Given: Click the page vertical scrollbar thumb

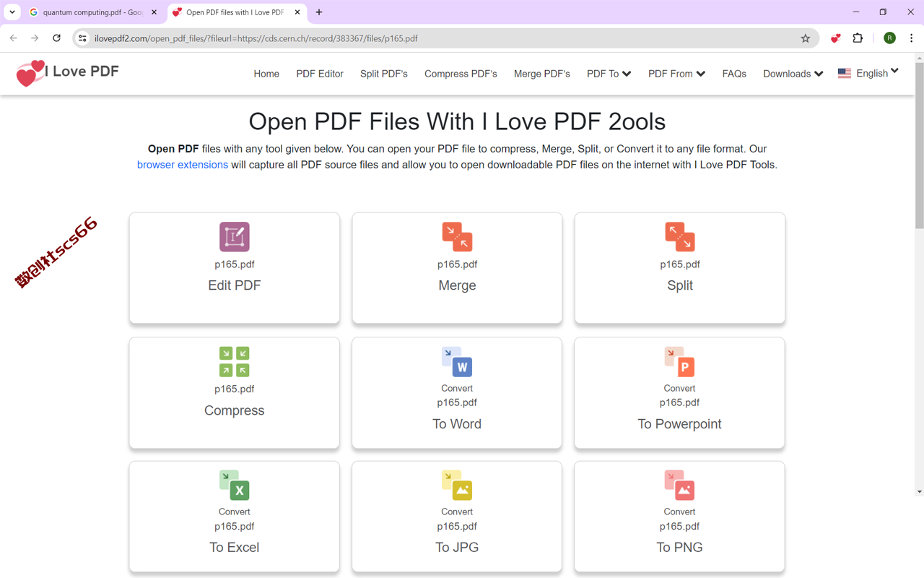Looking at the screenshot, I should [x=919, y=144].
